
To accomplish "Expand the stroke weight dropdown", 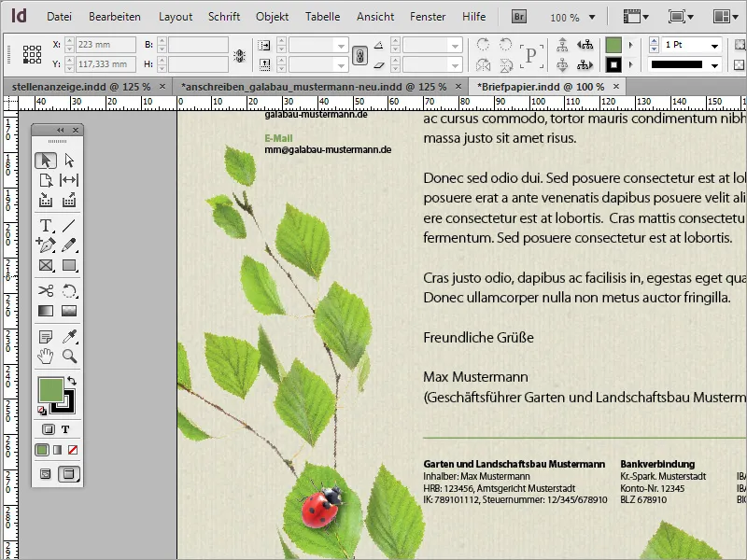I will [x=714, y=46].
